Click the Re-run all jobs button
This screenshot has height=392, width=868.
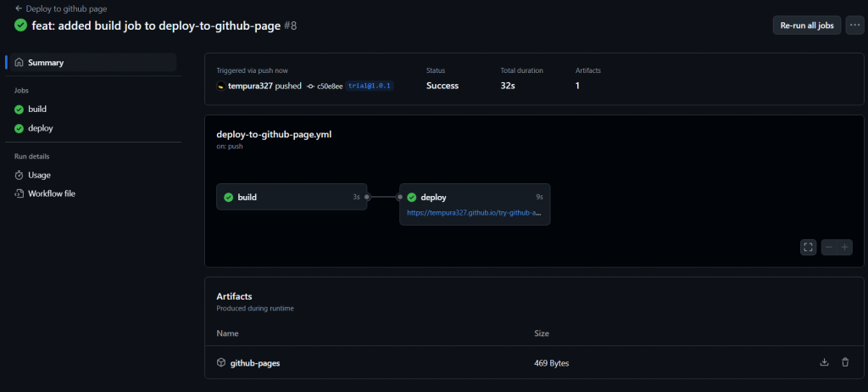807,25
